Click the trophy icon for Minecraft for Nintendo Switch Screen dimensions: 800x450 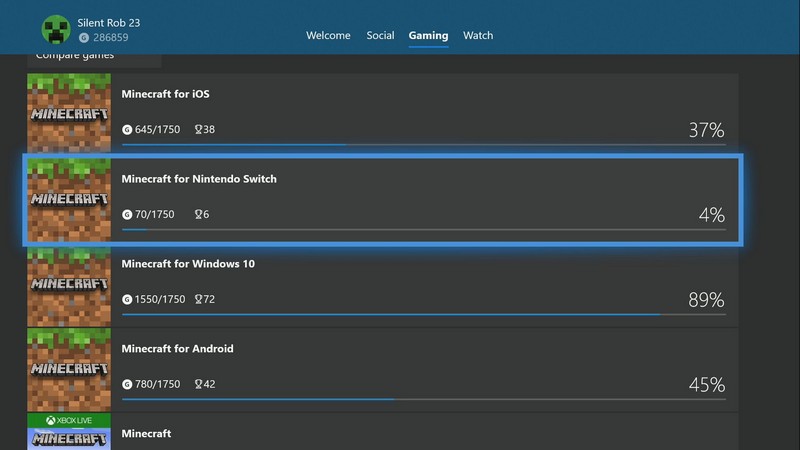[x=198, y=215]
